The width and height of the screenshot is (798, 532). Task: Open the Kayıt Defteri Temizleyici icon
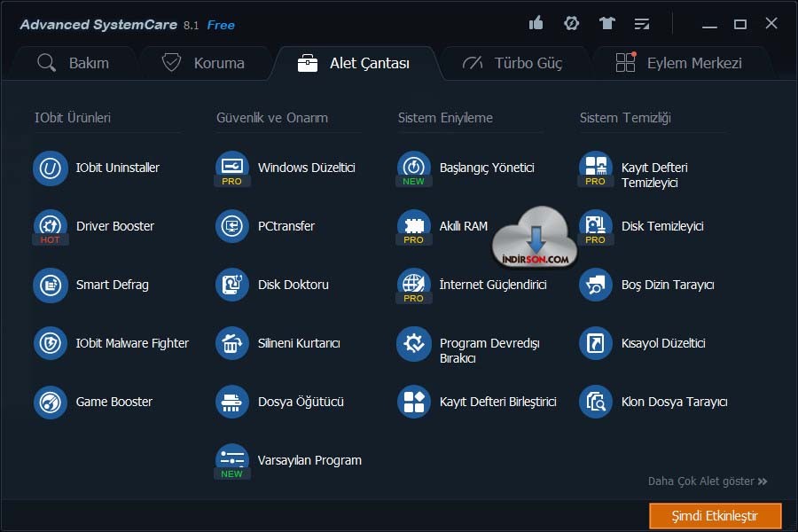[x=596, y=168]
